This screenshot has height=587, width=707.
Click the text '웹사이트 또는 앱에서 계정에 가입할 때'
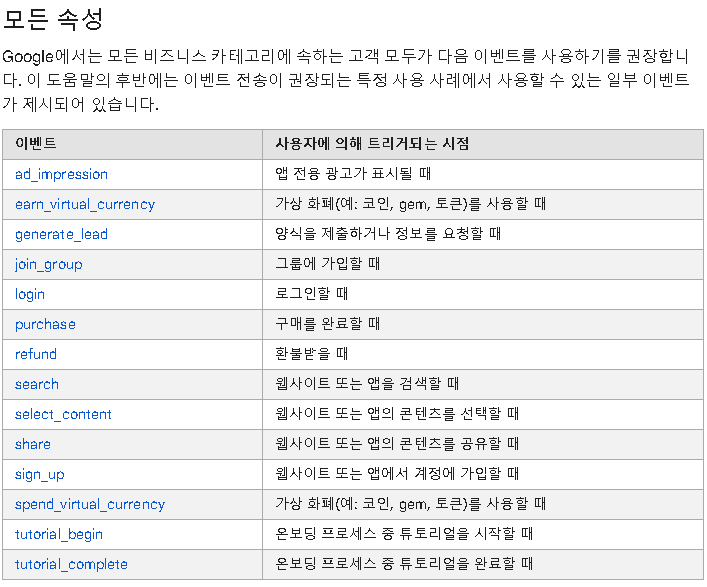click(397, 473)
